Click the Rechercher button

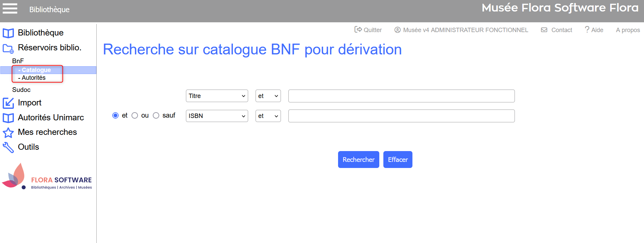358,160
